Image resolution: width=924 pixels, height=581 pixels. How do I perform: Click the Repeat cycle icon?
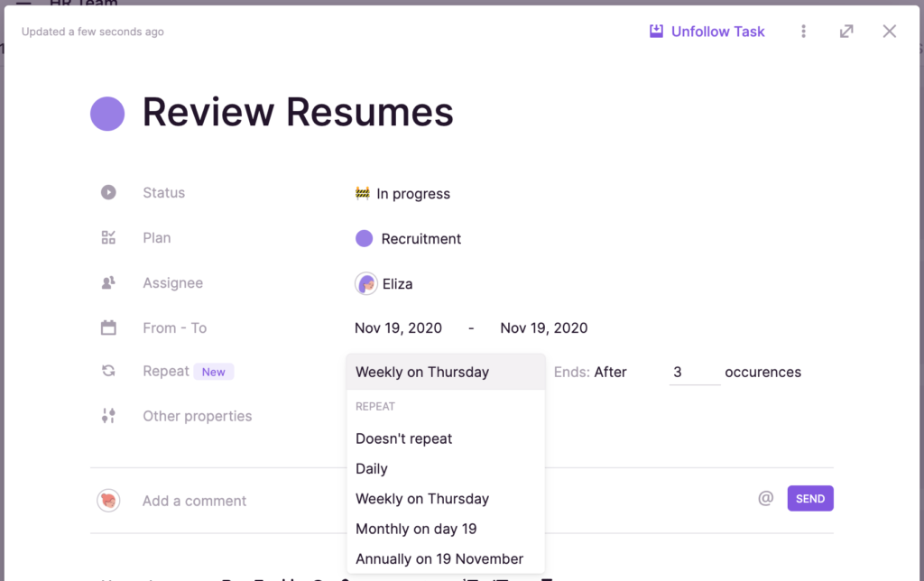click(x=108, y=372)
